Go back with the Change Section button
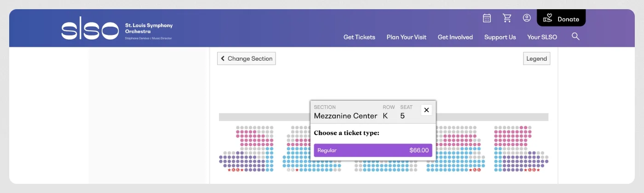 point(246,58)
